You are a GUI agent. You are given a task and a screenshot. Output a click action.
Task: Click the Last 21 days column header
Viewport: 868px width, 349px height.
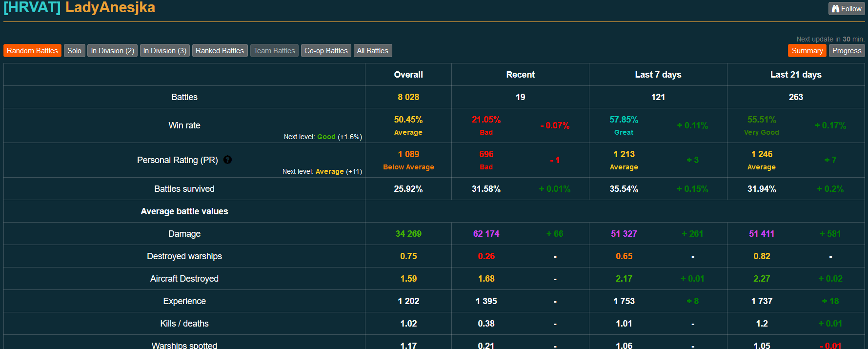click(796, 75)
